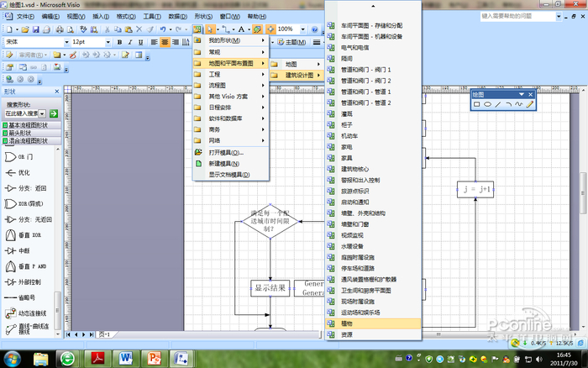Select the Line tool in drawing toolbar
588x368 pixels.
click(497, 104)
